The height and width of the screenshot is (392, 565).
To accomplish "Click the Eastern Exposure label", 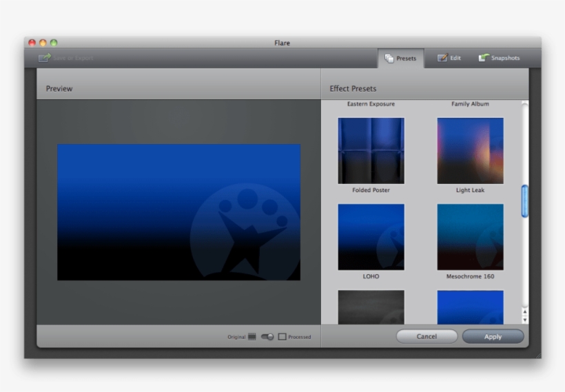I will pyautogui.click(x=371, y=104).
